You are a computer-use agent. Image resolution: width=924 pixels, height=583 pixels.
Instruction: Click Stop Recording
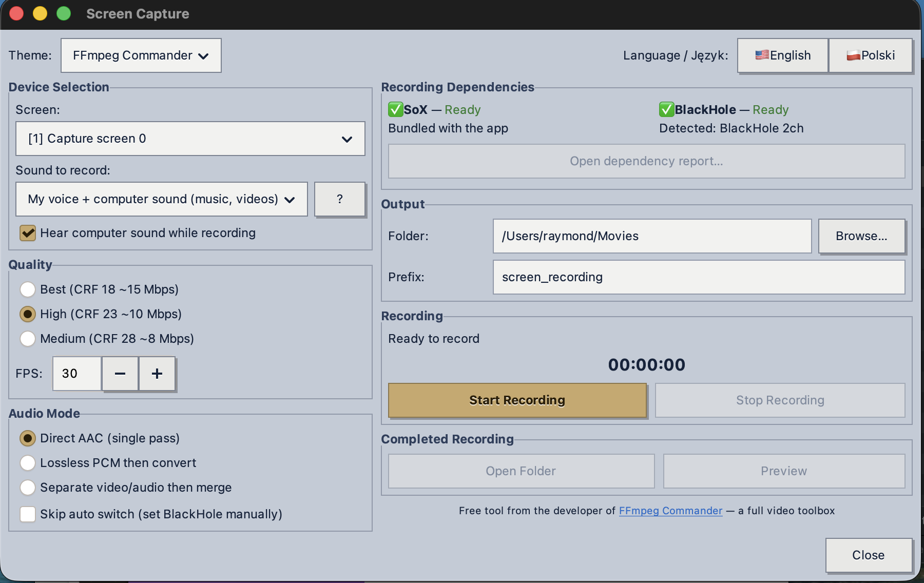780,400
